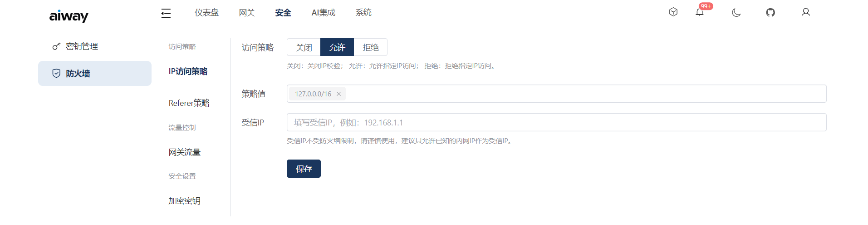
Task: Open the 系统 top menu
Action: (x=363, y=13)
